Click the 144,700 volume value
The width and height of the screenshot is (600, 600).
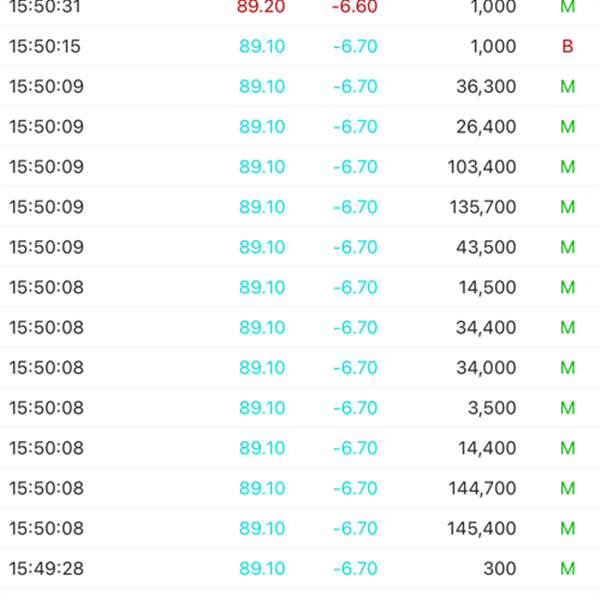(482, 488)
